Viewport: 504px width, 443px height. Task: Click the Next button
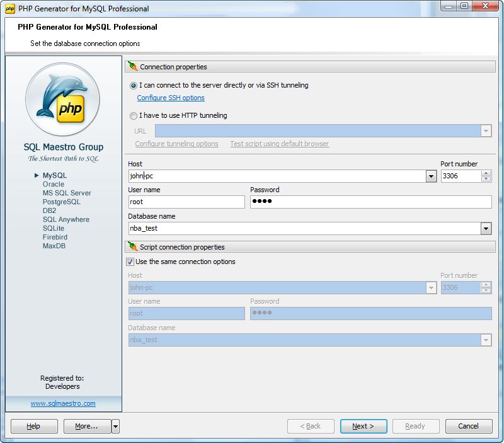tap(364, 427)
